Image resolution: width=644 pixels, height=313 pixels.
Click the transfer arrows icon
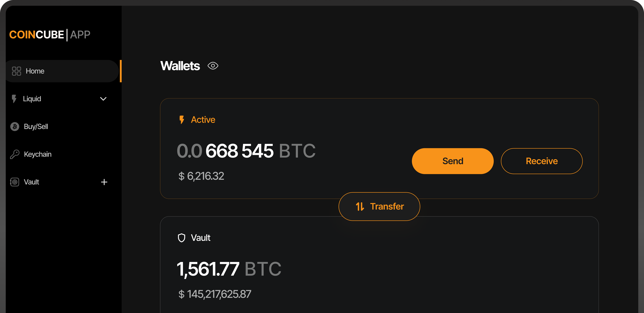[x=360, y=206]
